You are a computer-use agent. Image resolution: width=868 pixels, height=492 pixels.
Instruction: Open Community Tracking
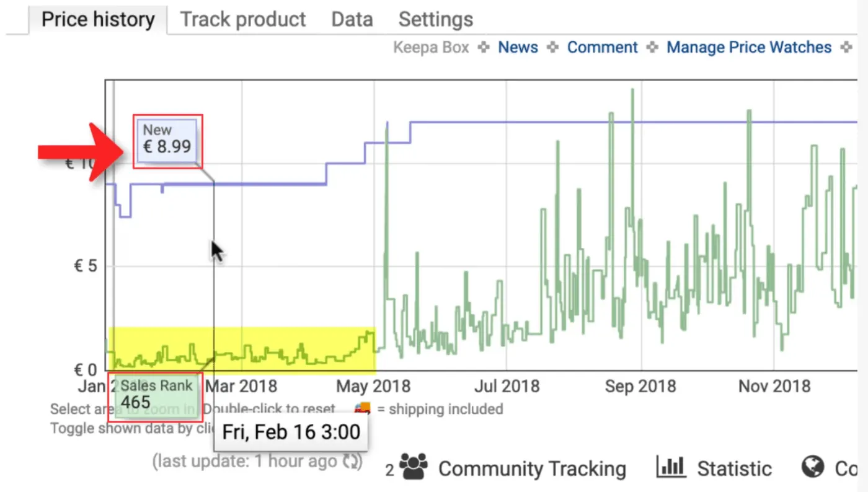click(x=532, y=468)
